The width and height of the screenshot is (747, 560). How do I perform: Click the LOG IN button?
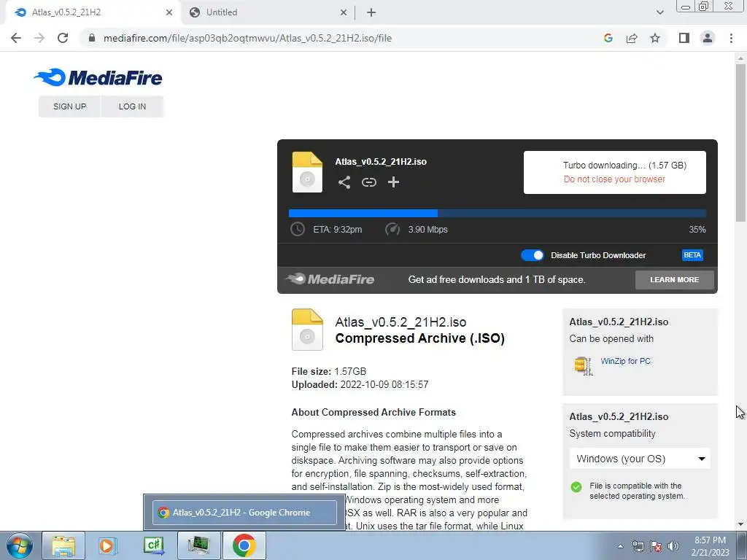click(133, 106)
